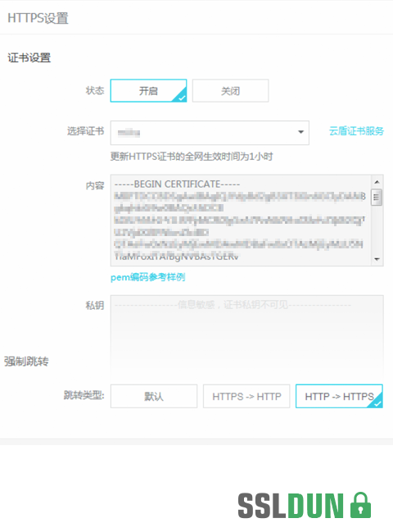
Task: Click the checkmark corner on HTTP -> HTTPS
Action: pyautogui.click(x=377, y=402)
